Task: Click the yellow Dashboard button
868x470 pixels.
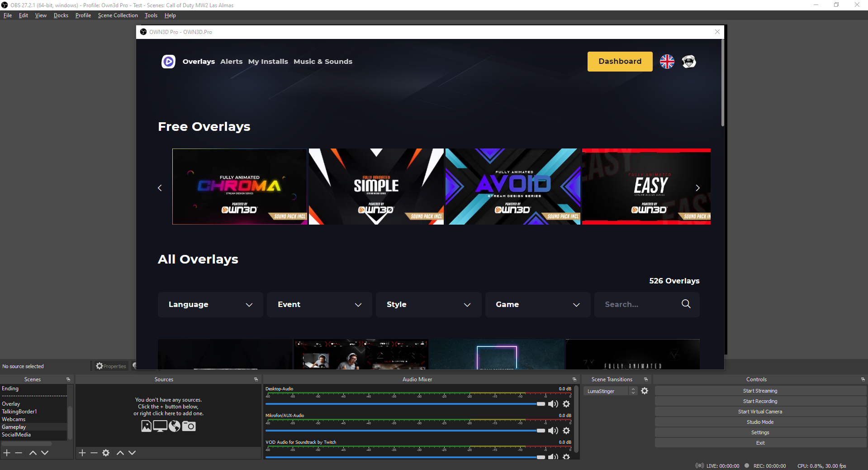Action: tap(620, 62)
